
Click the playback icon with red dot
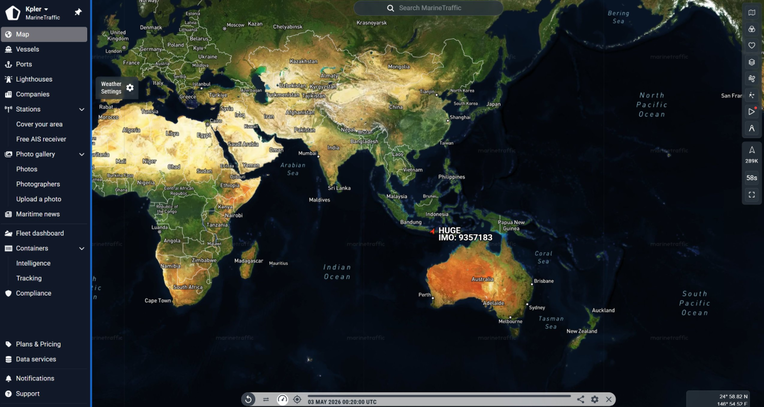tap(751, 111)
